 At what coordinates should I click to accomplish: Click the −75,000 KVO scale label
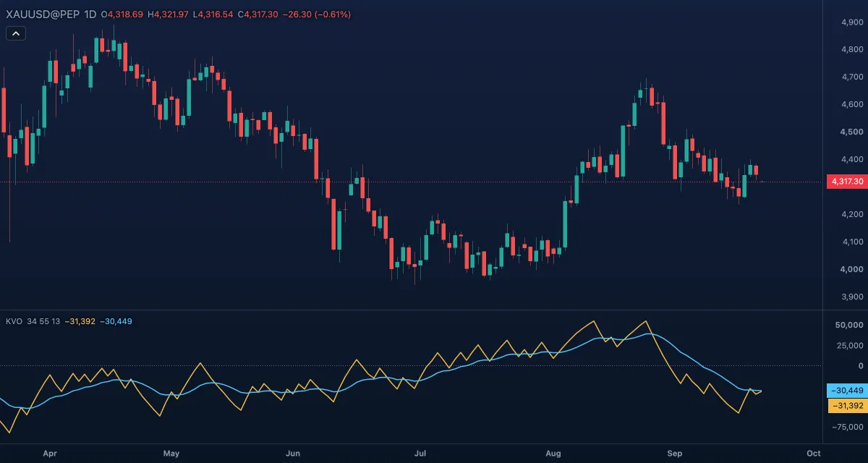[848, 428]
